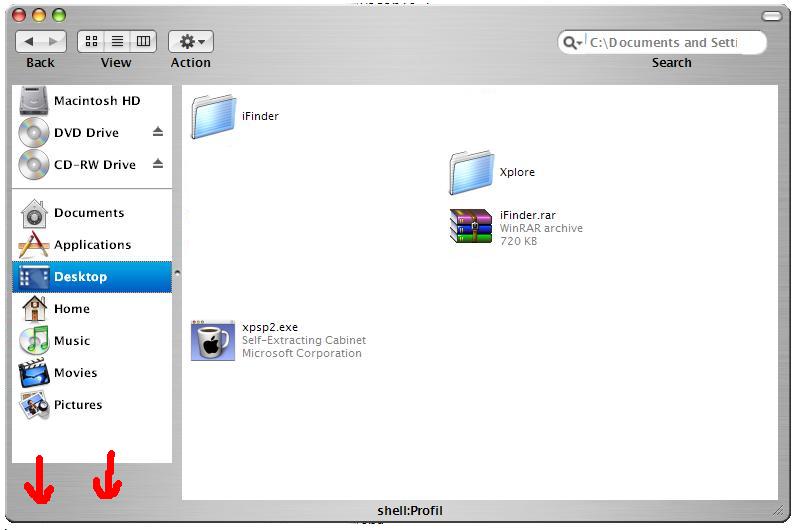Viewport: 796px width, 530px height.
Task: Open the Movies folder icon
Action: pyautogui.click(x=34, y=373)
